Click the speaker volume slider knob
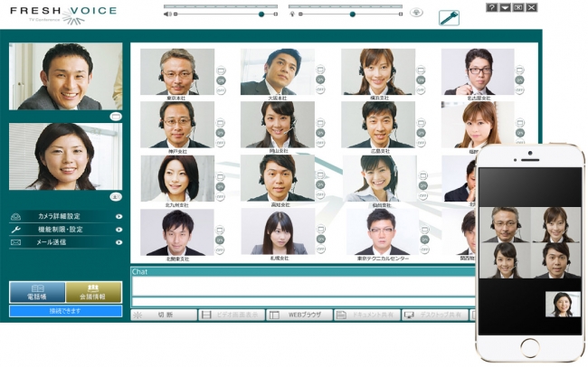The height and width of the screenshot is (367, 588). (261, 14)
